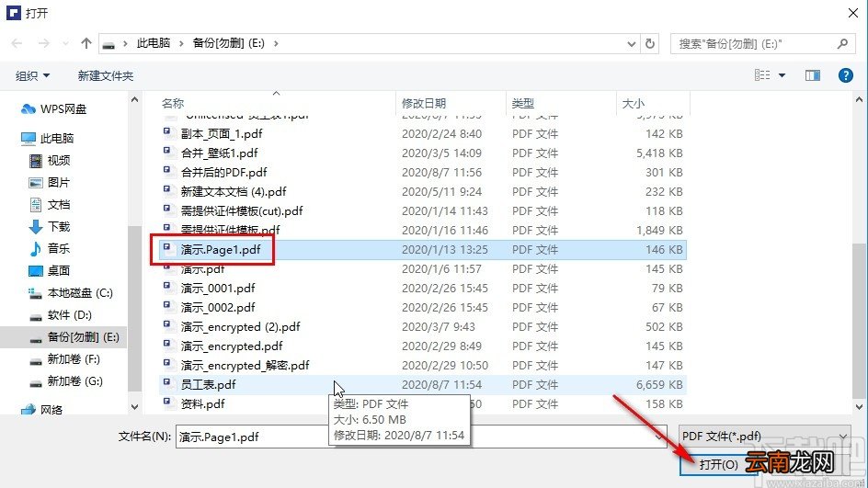Open 视频 folder in sidebar
This screenshot has height=488, width=868.
(x=50, y=161)
